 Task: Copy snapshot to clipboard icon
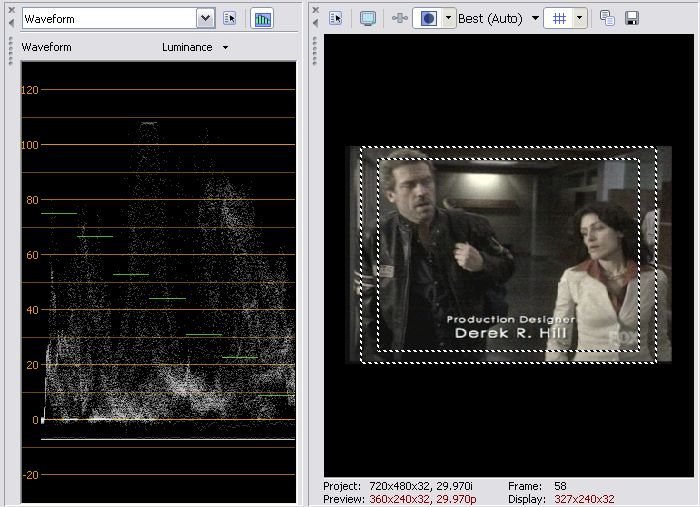pos(607,18)
